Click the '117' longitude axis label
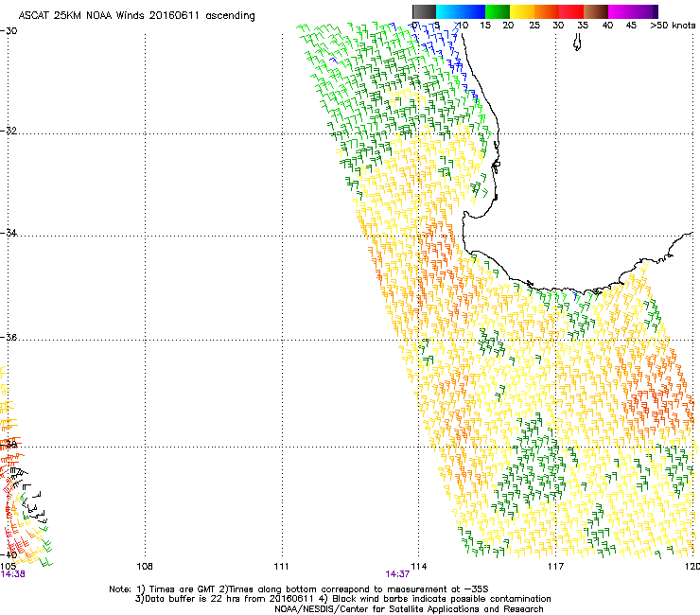The width and height of the screenshot is (700, 615). pyautogui.click(x=555, y=567)
